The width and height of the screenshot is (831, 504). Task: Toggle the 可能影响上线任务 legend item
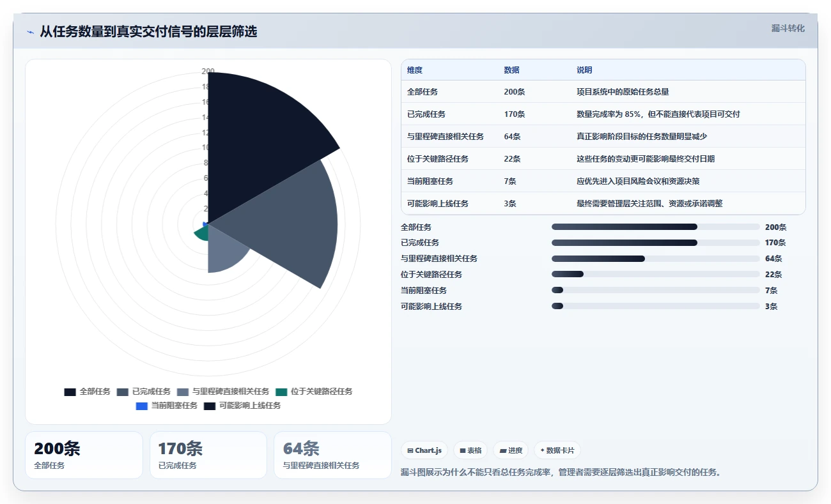[x=242, y=406]
